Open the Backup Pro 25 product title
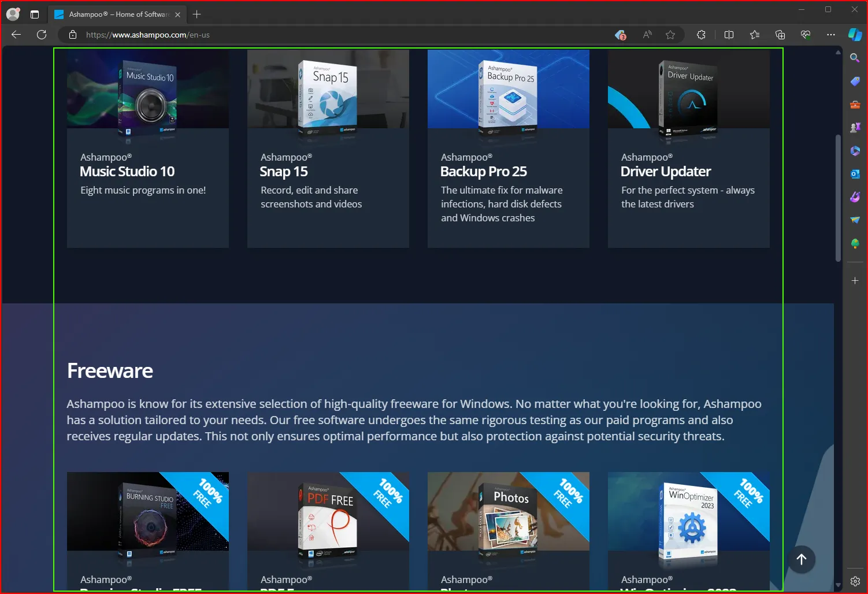 pyautogui.click(x=484, y=172)
